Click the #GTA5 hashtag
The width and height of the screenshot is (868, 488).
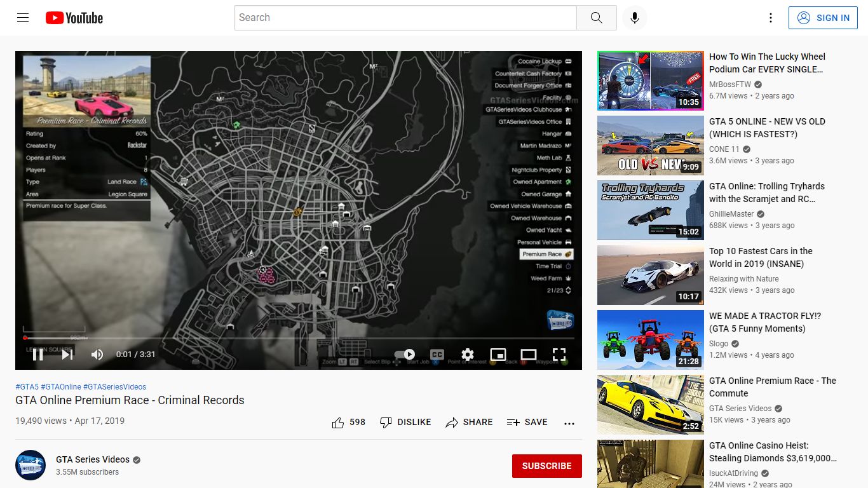[27, 386]
